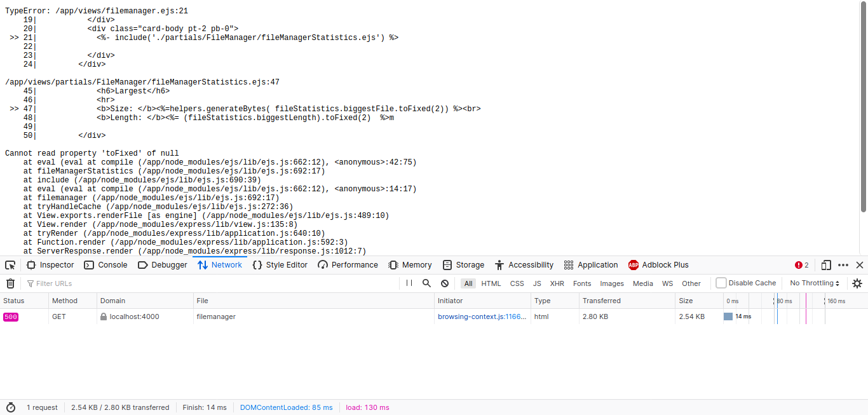Show only Images requests

pyautogui.click(x=611, y=283)
